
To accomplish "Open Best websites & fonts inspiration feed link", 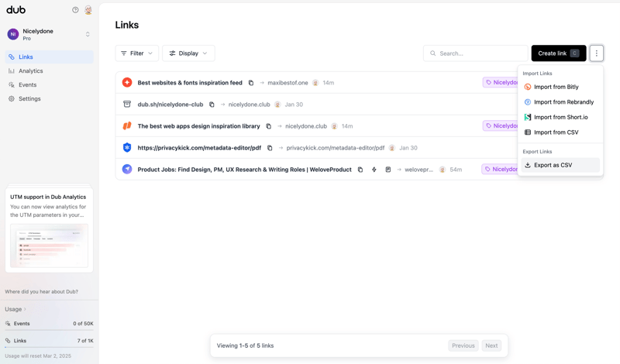I will 190,83.
